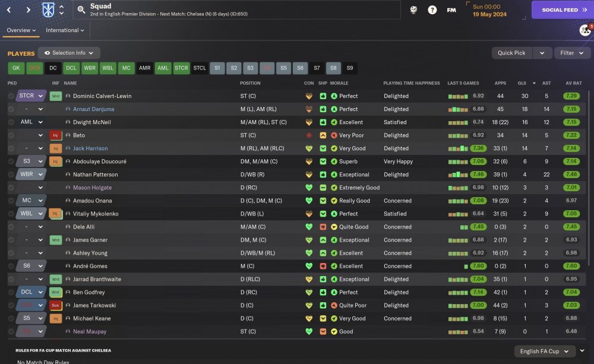Click the FM logo menu

451,10
